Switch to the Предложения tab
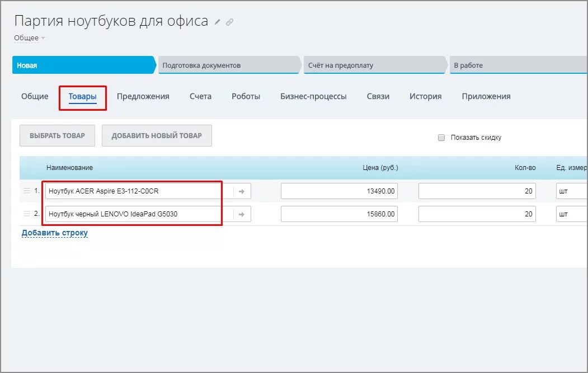588x373 pixels. tap(143, 96)
